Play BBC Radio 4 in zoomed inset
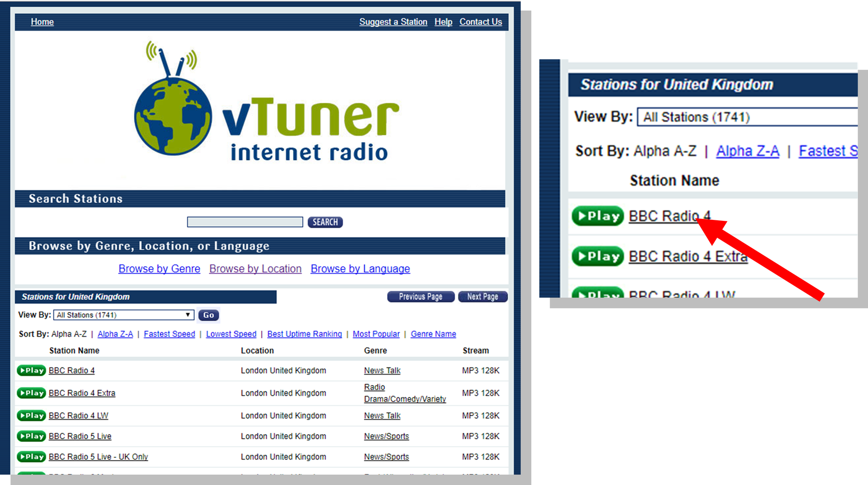The width and height of the screenshot is (868, 485). pyautogui.click(x=598, y=216)
